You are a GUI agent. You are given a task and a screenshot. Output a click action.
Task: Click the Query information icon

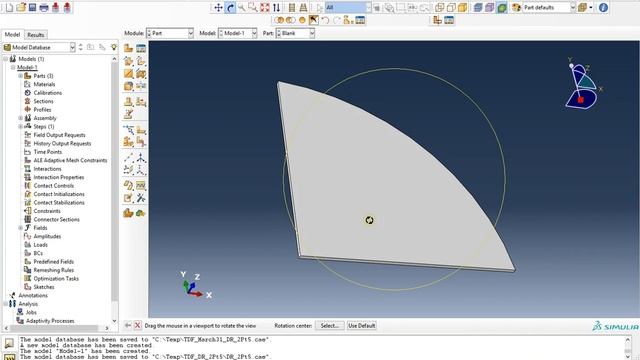pyautogui.click(x=603, y=7)
